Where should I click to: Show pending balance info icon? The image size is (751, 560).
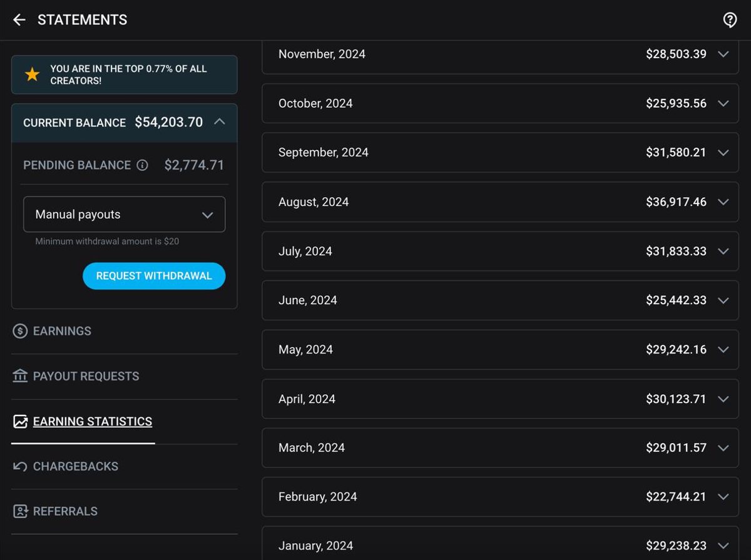point(143,165)
